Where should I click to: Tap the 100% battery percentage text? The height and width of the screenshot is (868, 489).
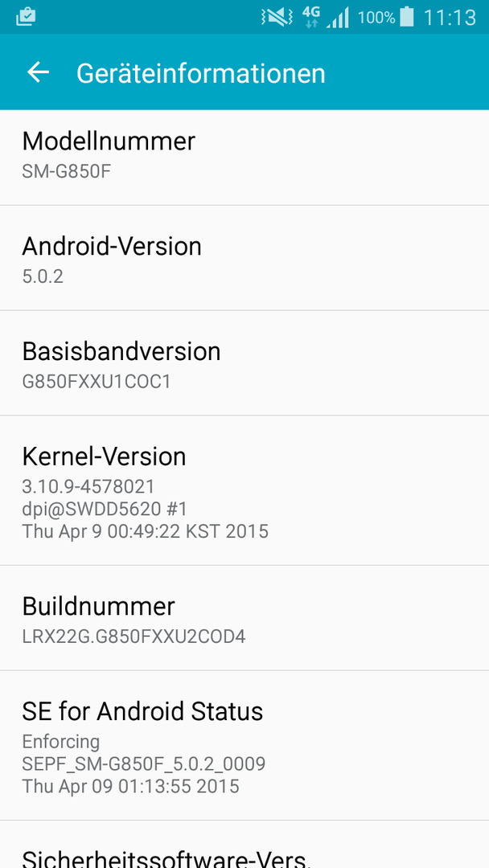pos(376,18)
